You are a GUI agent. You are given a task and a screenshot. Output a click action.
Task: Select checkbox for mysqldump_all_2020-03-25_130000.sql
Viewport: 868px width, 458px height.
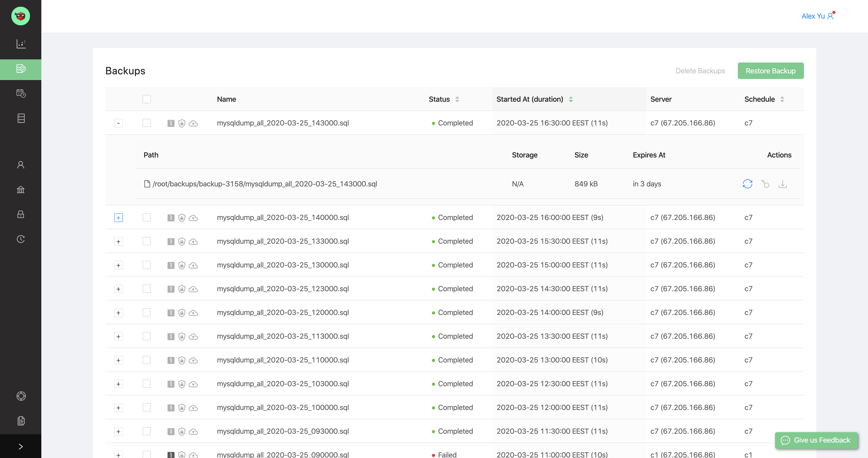click(x=146, y=265)
